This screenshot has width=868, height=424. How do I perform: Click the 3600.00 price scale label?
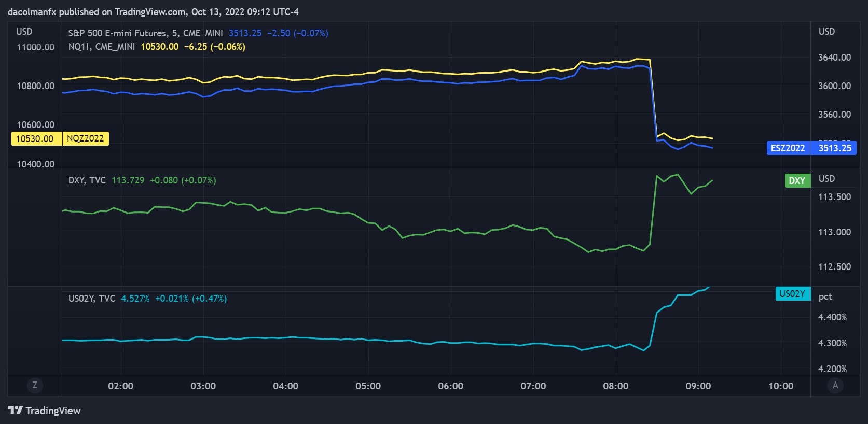(x=834, y=86)
